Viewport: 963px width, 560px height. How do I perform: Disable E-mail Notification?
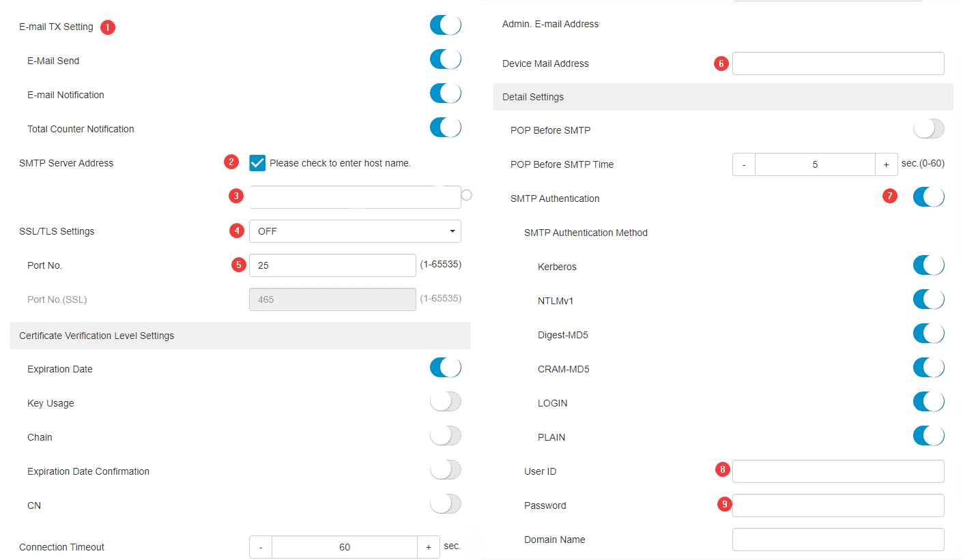pyautogui.click(x=445, y=93)
